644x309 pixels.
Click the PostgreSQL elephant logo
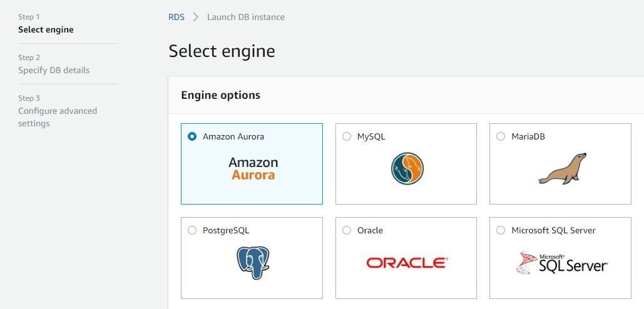pos(253,263)
